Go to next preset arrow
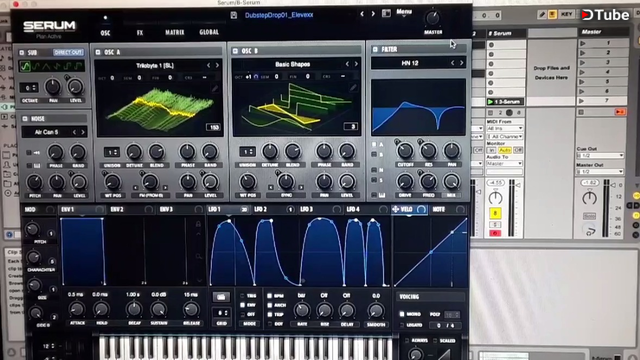 (373, 14)
